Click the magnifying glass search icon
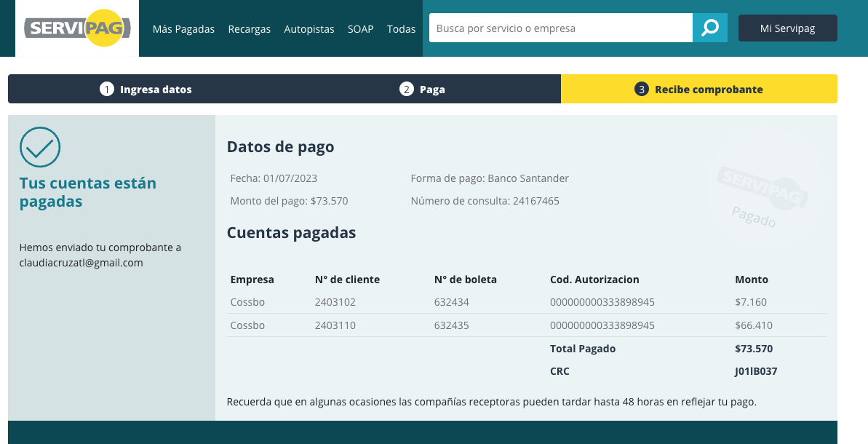This screenshot has height=444, width=868. click(709, 28)
